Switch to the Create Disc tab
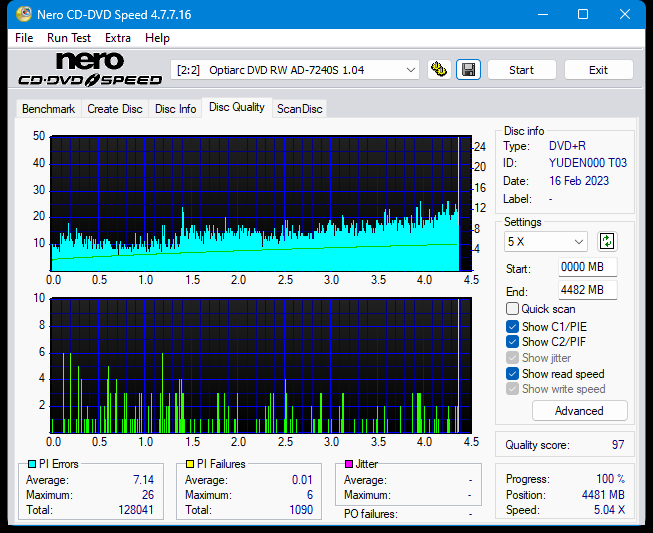This screenshot has height=533, width=653. [115, 109]
